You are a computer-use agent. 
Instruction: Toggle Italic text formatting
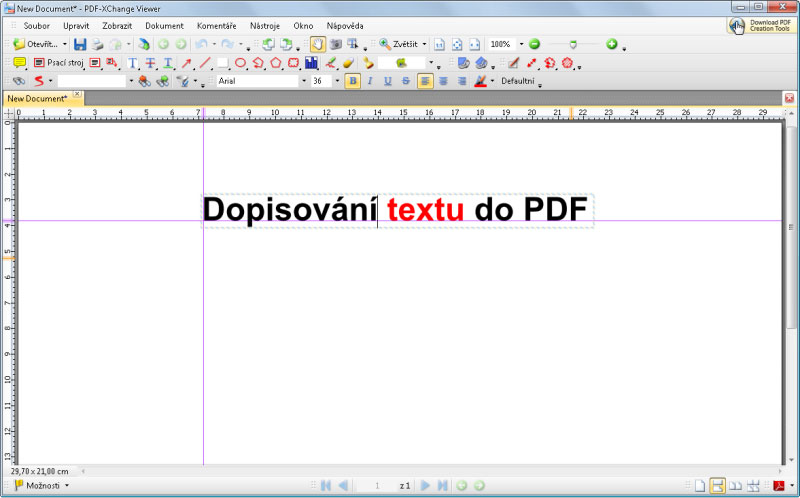(x=370, y=80)
